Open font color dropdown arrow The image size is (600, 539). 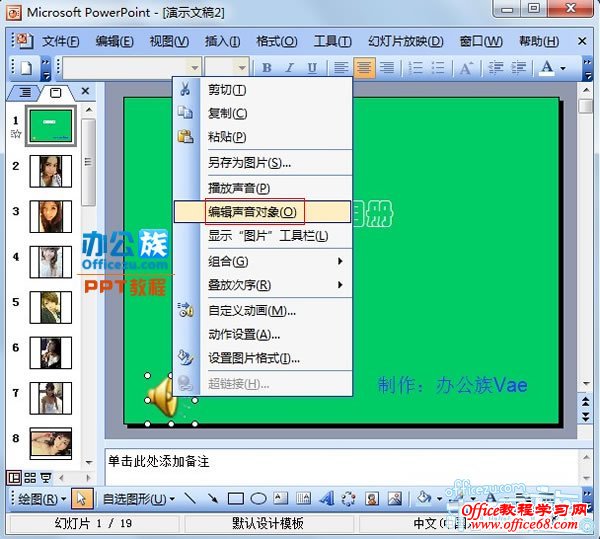point(563,68)
